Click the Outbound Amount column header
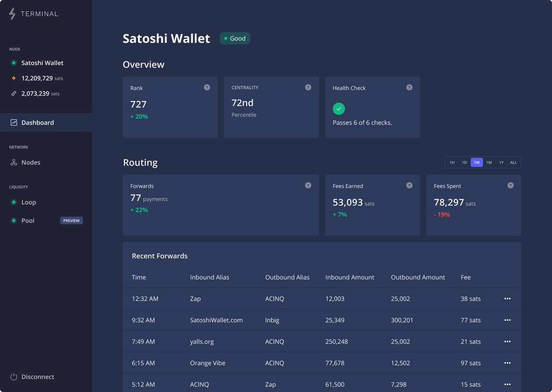Image resolution: width=552 pixels, height=392 pixels. 418,278
